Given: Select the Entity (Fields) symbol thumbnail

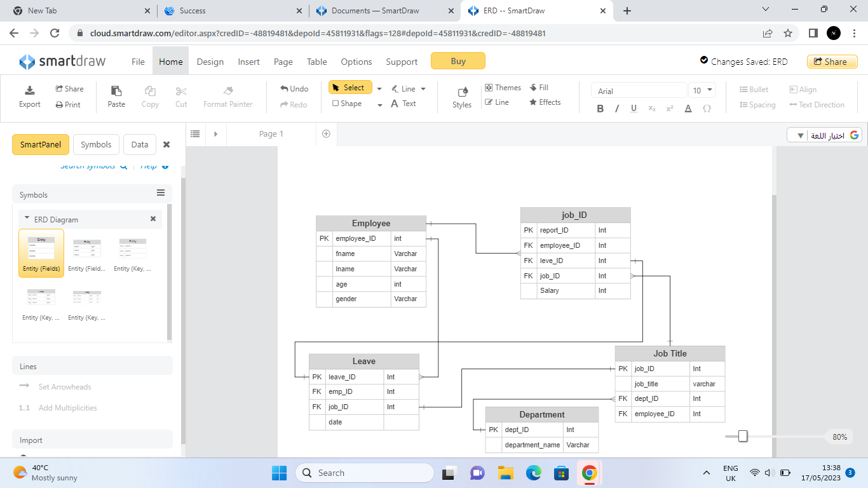Looking at the screenshot, I should pyautogui.click(x=41, y=253).
